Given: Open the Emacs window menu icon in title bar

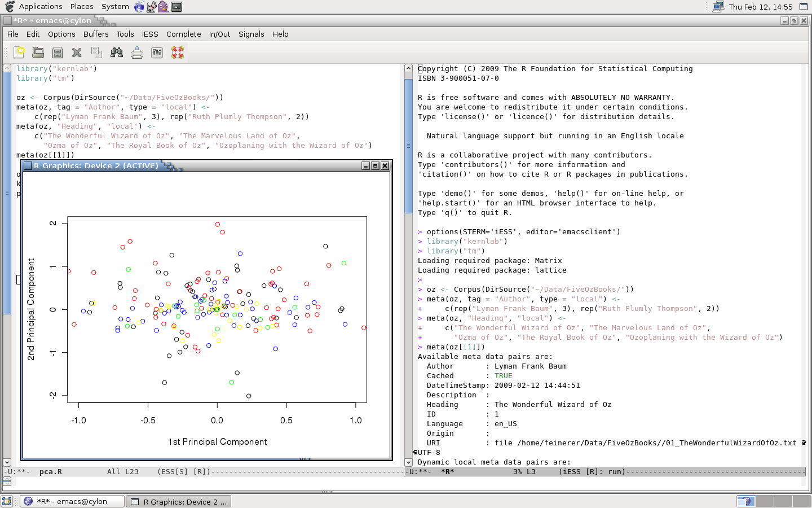Looking at the screenshot, I should [x=8, y=20].
